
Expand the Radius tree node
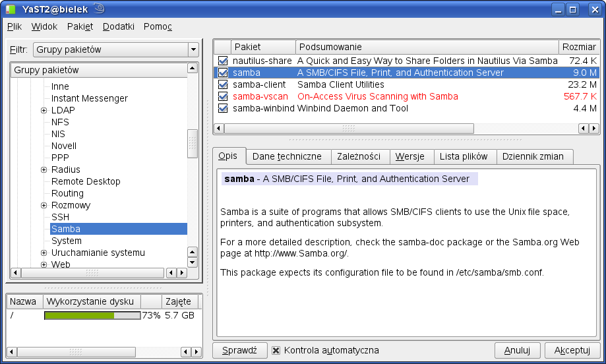(x=44, y=169)
